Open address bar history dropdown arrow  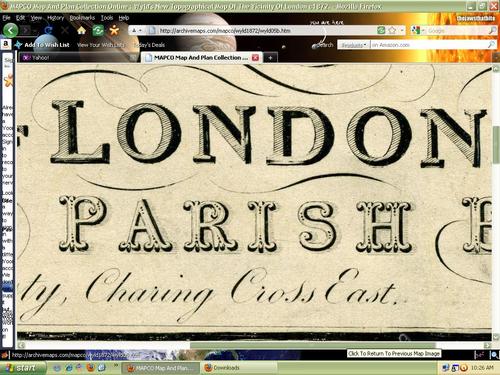pyautogui.click(x=402, y=30)
